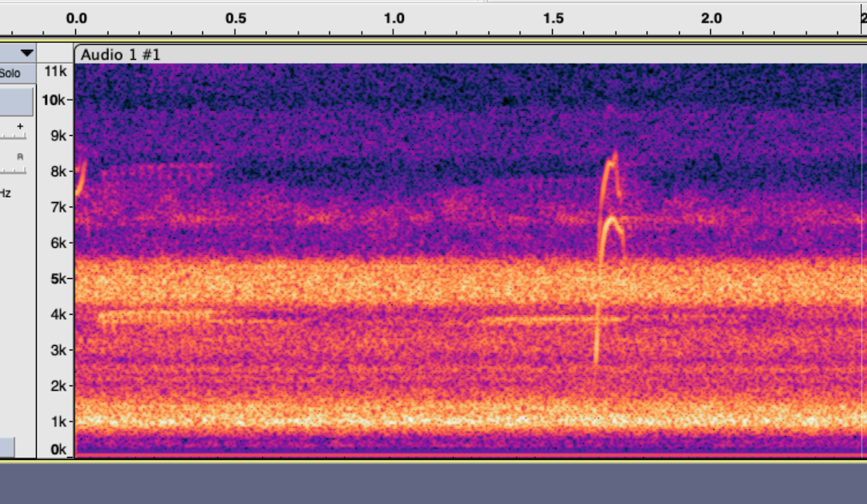Toggle the Solo button on the track
The image size is (867, 504).
pyautogui.click(x=10, y=73)
